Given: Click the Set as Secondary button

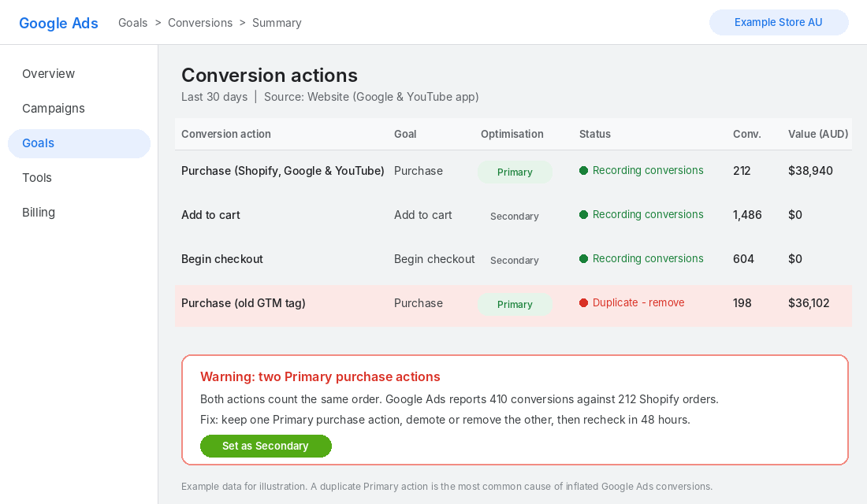Looking at the screenshot, I should point(266,446).
